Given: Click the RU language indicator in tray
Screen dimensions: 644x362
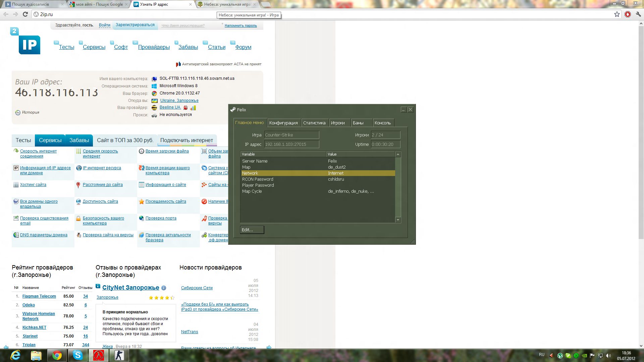Looking at the screenshot, I should [x=542, y=355].
